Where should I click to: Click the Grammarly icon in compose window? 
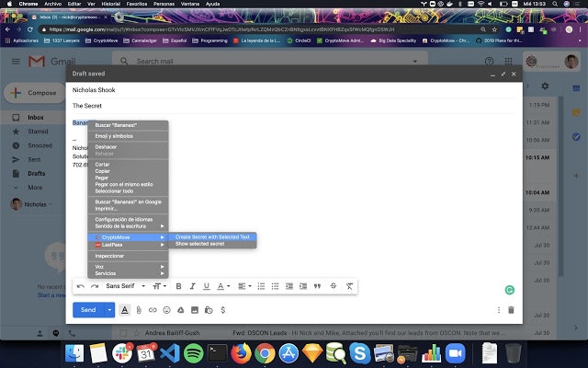[510, 290]
